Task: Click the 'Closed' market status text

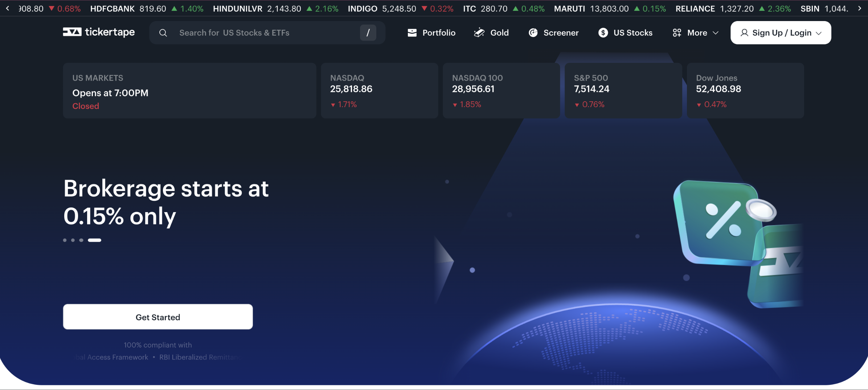Action: coord(86,106)
